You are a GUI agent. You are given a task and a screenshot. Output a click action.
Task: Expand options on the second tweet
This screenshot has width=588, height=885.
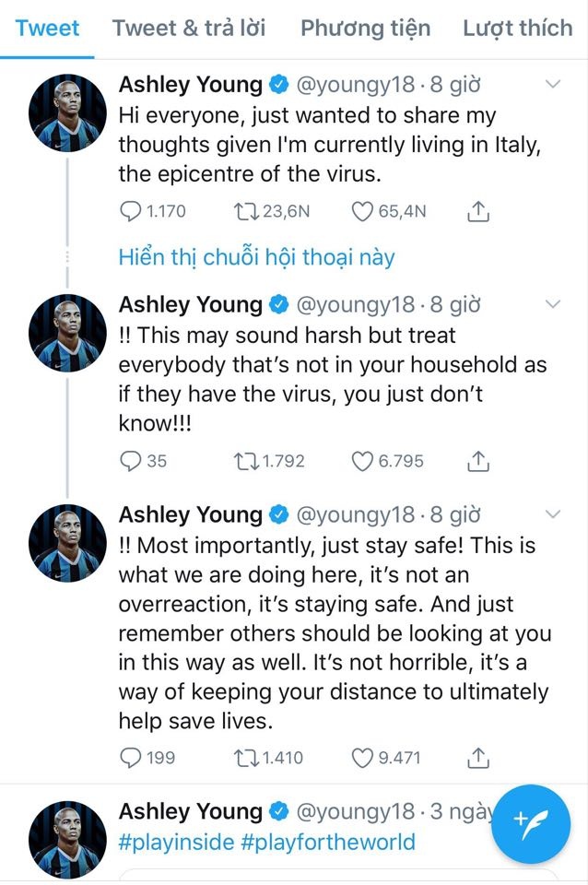point(553,303)
